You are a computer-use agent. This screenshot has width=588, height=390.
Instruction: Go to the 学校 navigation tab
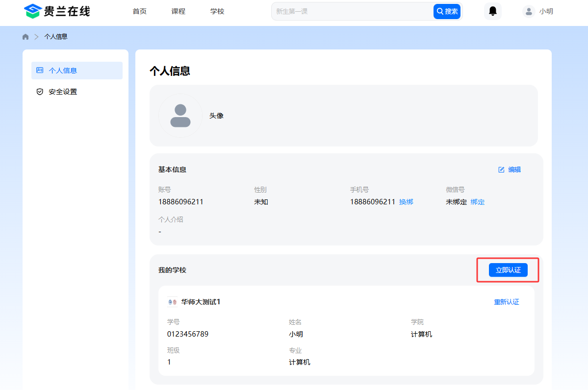[x=217, y=11]
